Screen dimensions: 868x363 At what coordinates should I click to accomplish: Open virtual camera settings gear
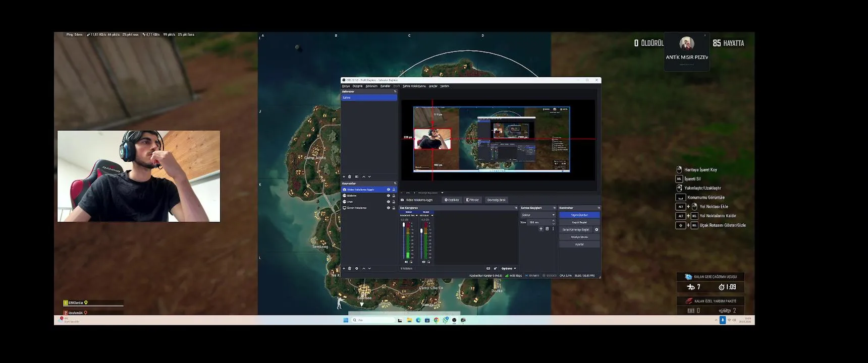(x=596, y=229)
